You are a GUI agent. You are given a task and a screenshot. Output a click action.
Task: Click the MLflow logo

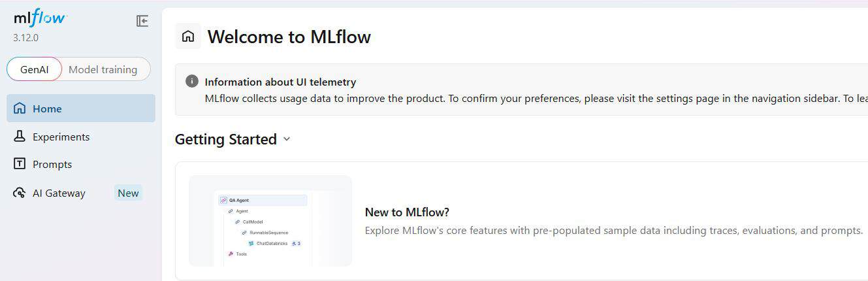click(40, 18)
